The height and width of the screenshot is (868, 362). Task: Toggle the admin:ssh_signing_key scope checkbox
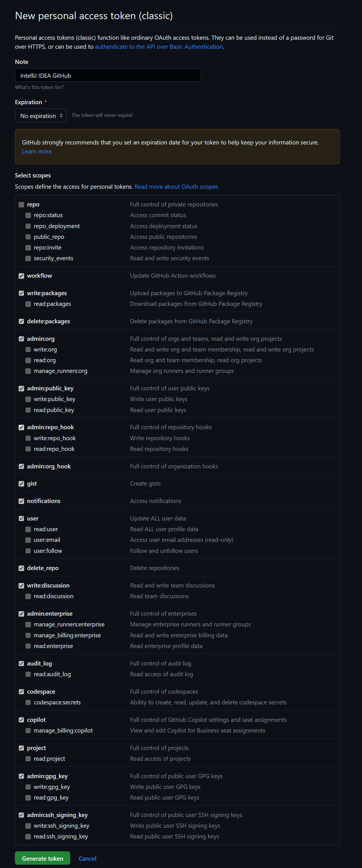tap(21, 815)
